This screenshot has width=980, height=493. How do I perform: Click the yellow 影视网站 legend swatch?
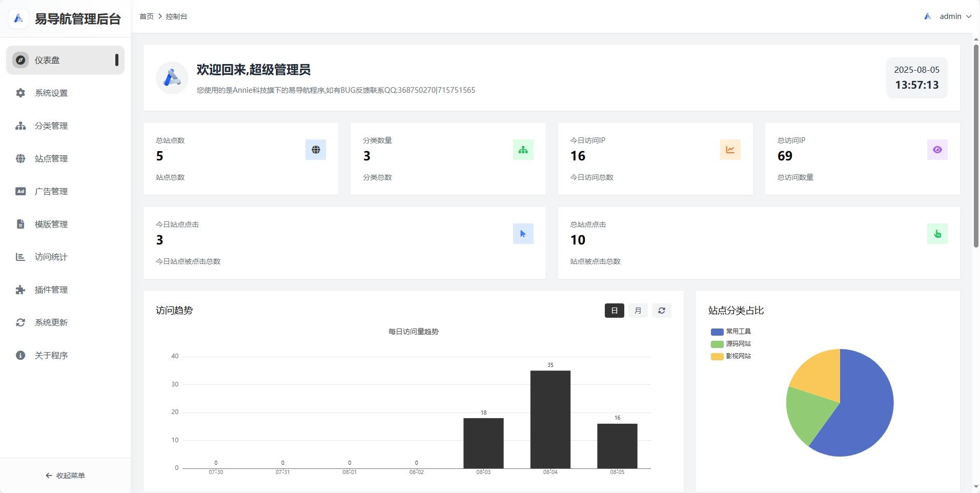(x=717, y=356)
